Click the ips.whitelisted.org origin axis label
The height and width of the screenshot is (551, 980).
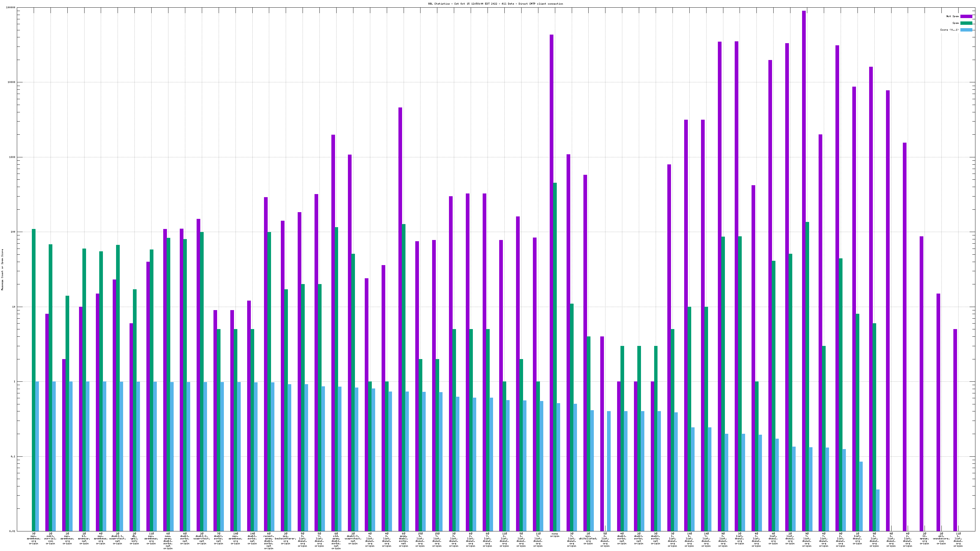588,538
